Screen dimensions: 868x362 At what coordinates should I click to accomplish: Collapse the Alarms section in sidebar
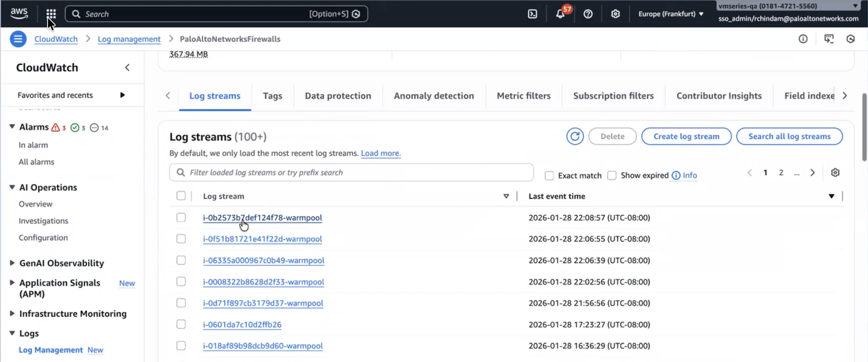[12, 127]
